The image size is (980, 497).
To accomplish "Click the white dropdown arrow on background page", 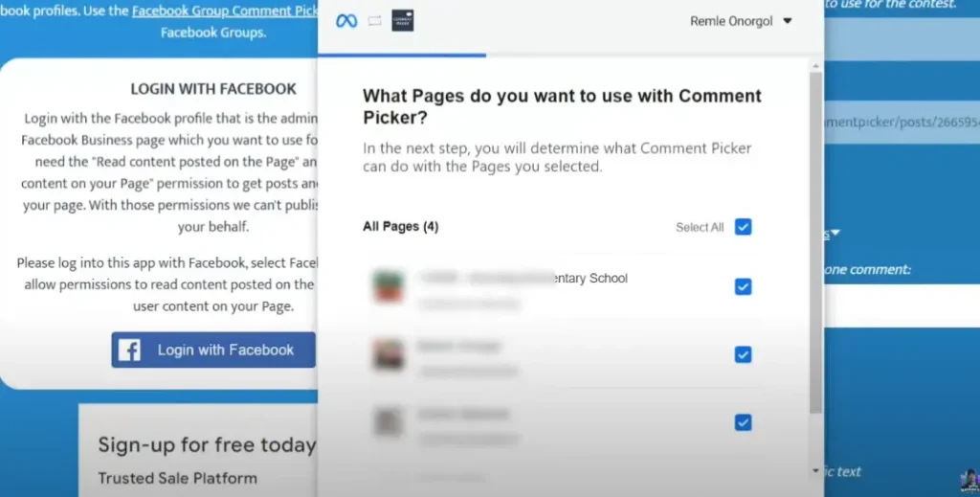I will pyautogui.click(x=835, y=233).
